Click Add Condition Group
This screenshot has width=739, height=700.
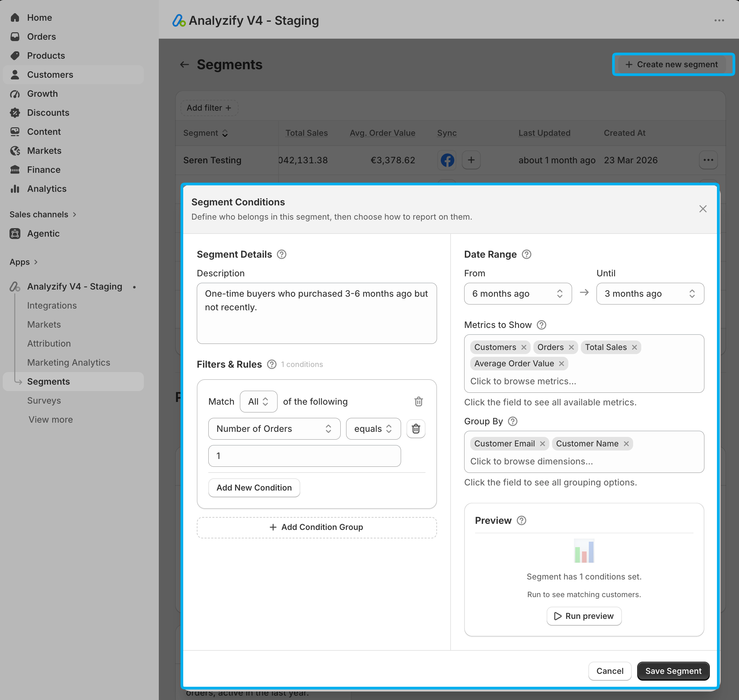pos(317,528)
